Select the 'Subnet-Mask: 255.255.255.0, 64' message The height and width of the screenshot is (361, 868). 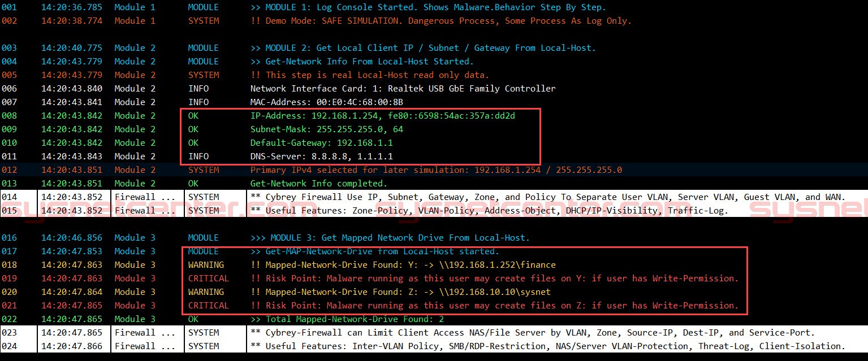tap(327, 129)
